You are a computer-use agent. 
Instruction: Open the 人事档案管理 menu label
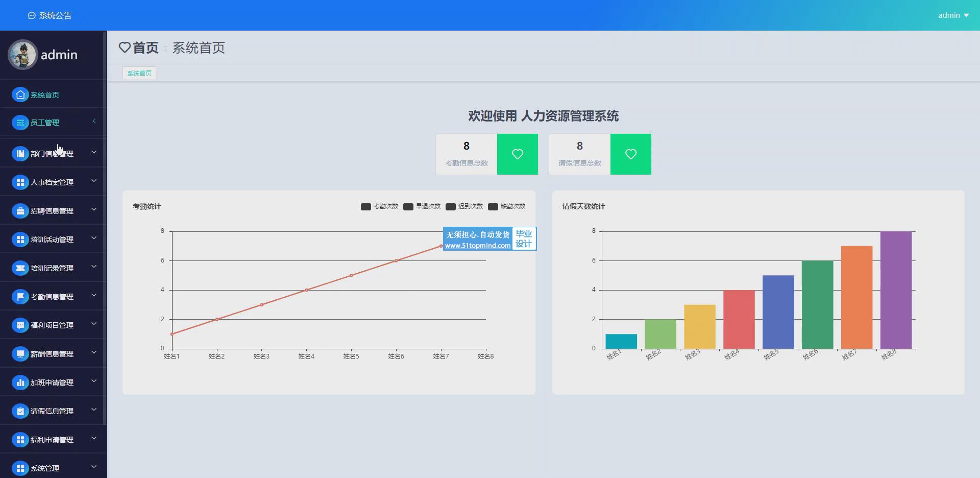point(52,182)
